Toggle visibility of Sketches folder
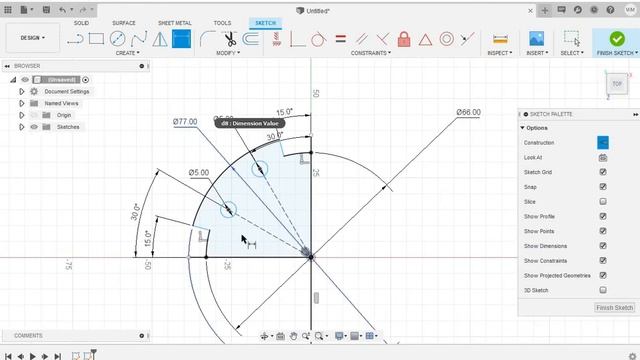Screen dimensions: 640x360 [34, 127]
